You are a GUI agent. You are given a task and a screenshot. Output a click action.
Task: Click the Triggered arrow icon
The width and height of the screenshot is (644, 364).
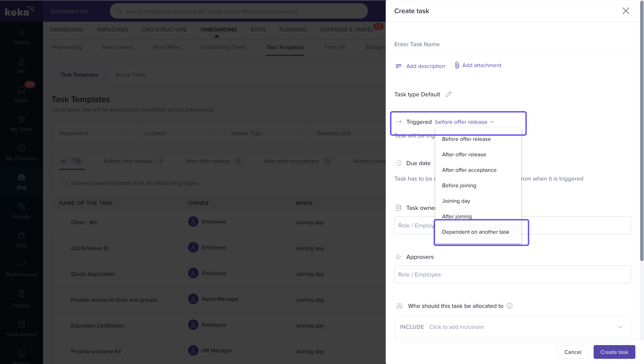398,122
